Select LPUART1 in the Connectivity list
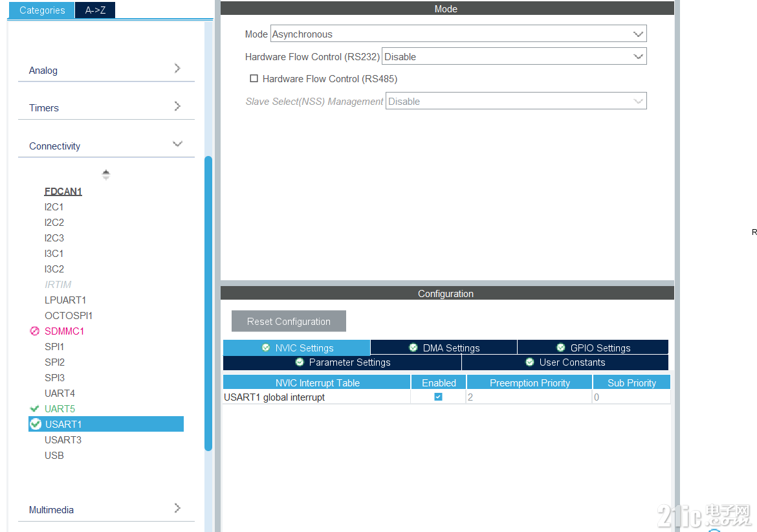757x532 pixels. [x=65, y=300]
